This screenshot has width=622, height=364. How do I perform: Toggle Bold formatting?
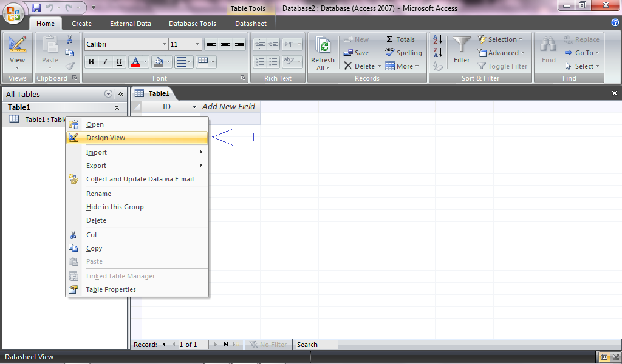coord(91,61)
